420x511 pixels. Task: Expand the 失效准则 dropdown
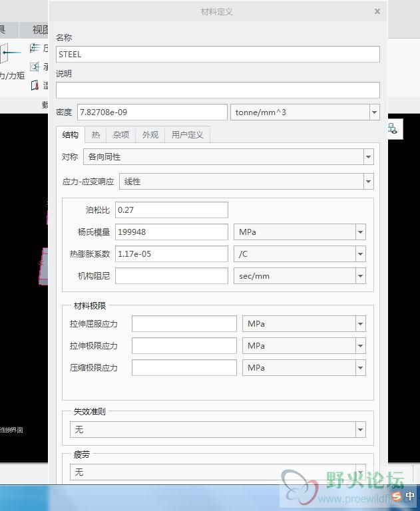point(360,430)
